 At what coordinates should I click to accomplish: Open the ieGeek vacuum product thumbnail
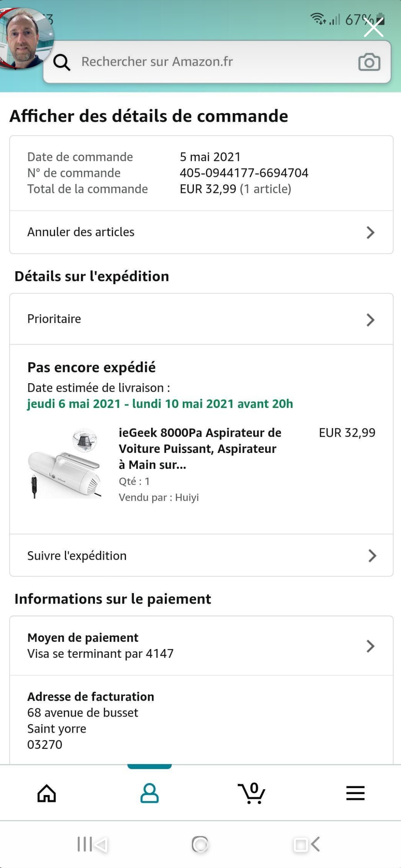tap(65, 464)
